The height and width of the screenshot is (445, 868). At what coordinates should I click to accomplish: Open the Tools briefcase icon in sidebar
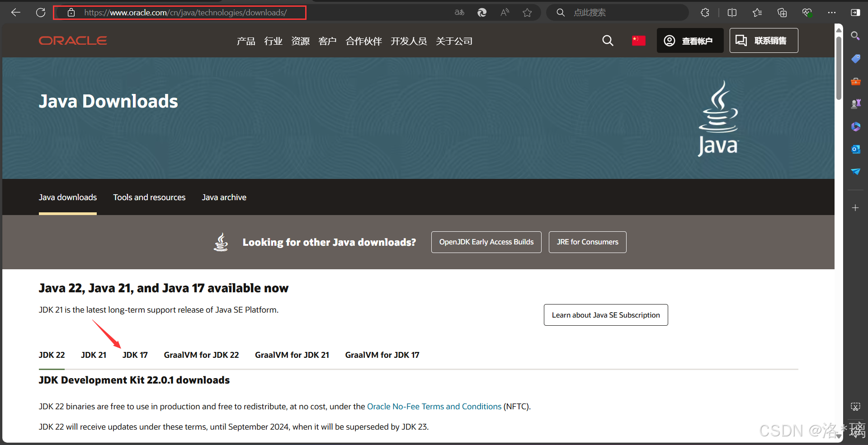click(855, 82)
